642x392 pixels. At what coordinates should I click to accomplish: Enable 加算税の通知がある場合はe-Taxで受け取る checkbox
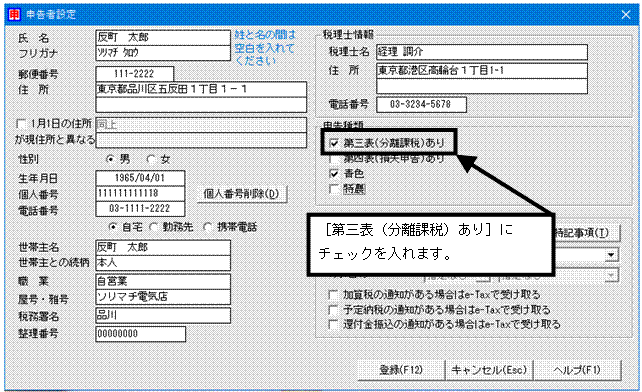(x=333, y=295)
